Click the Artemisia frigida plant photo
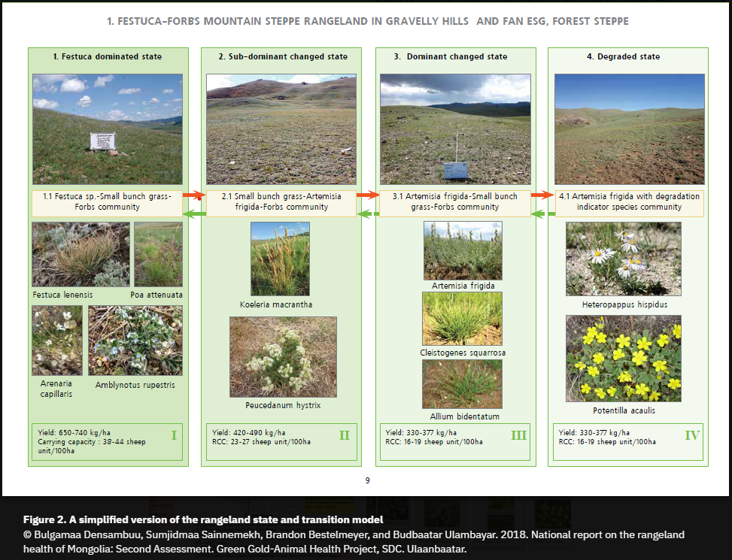Screen dimensions: 732x560 pyautogui.click(x=462, y=250)
